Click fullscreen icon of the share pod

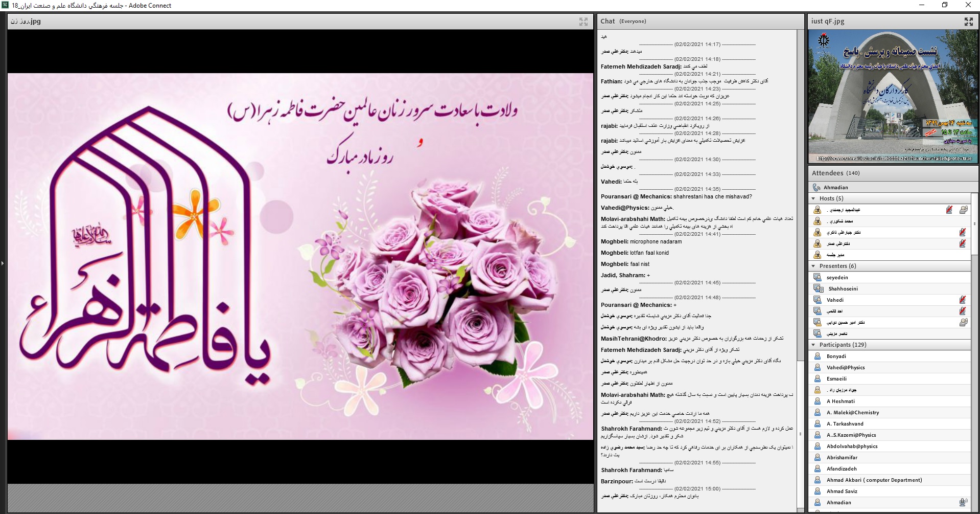coord(583,21)
